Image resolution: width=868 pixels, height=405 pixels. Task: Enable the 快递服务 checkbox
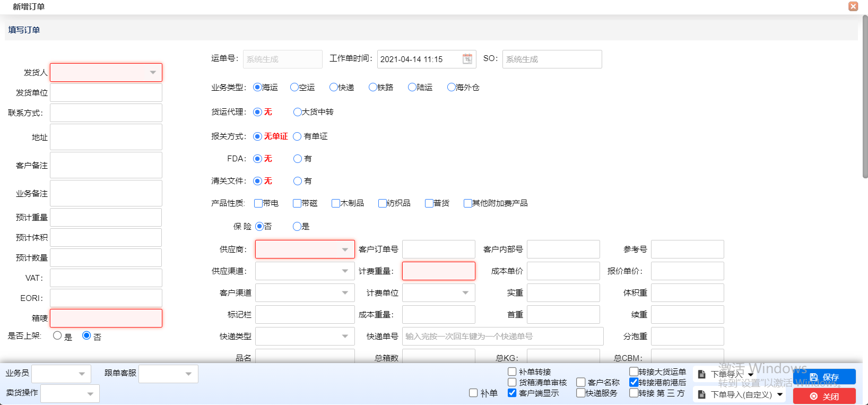pyautogui.click(x=581, y=393)
